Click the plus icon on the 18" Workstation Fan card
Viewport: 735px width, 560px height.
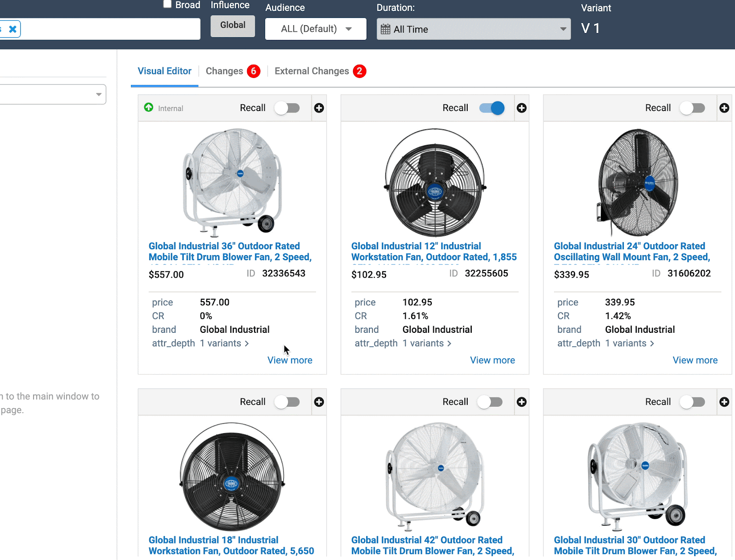coord(319,402)
